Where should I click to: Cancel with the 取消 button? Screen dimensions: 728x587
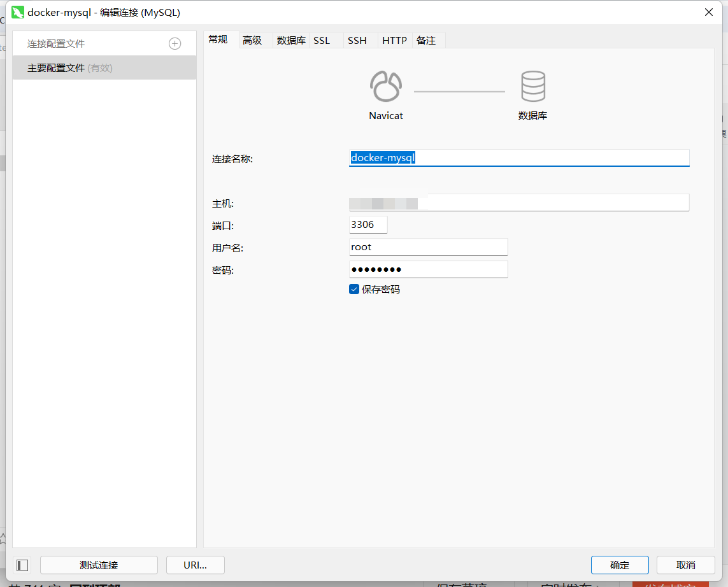click(686, 565)
